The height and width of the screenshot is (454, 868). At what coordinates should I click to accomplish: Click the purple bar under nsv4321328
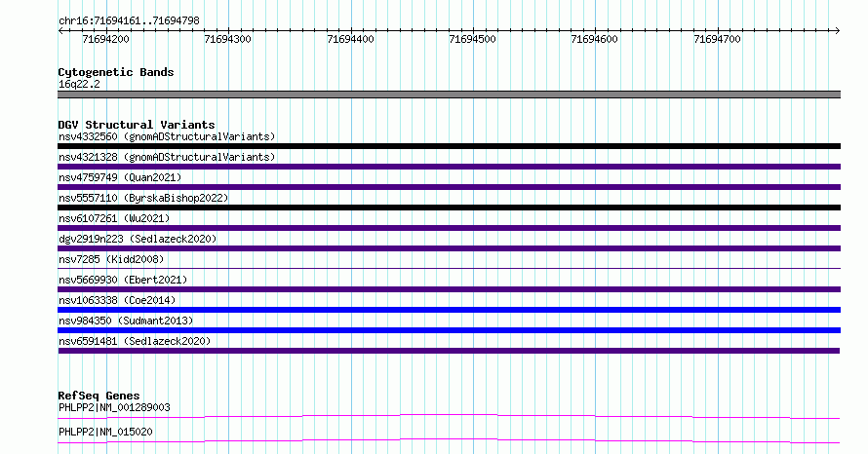[449, 167]
